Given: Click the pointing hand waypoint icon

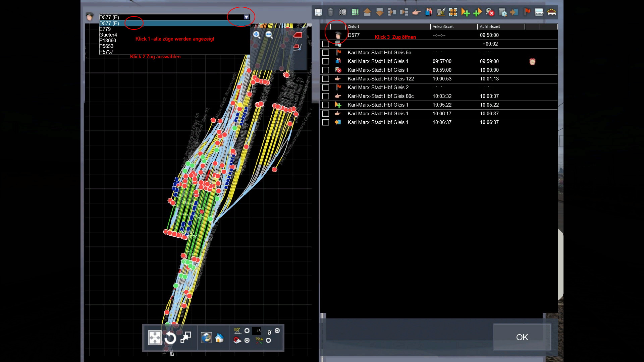Looking at the screenshot, I should tap(416, 12).
